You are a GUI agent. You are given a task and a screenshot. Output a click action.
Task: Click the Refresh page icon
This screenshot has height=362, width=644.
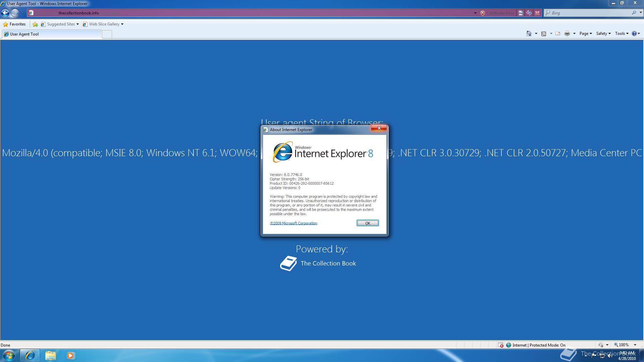coord(529,13)
